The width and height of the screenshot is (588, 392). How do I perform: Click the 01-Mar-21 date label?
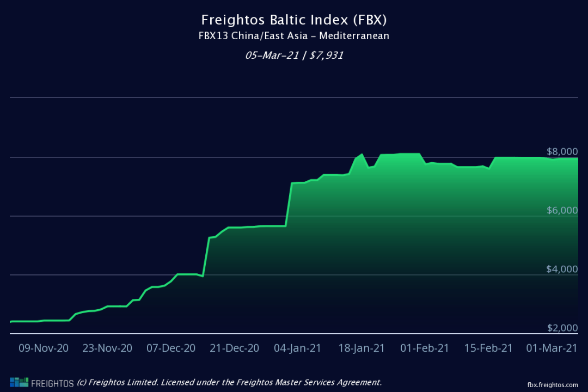tap(552, 348)
